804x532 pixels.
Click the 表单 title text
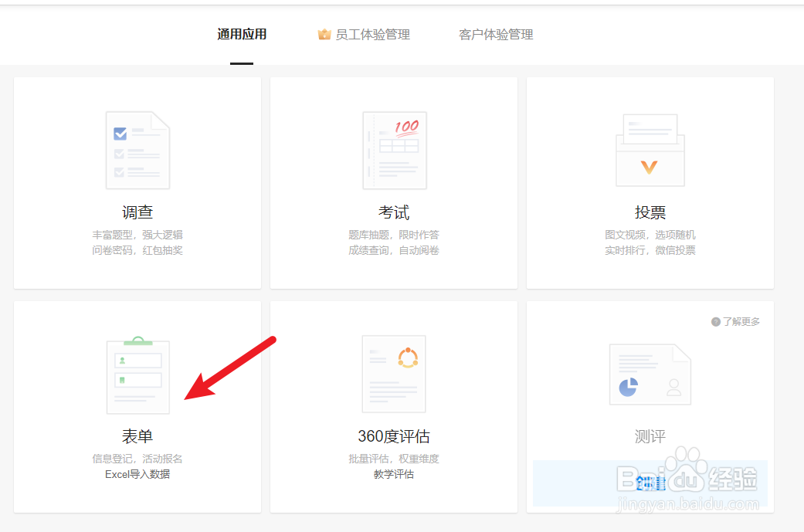tap(137, 435)
